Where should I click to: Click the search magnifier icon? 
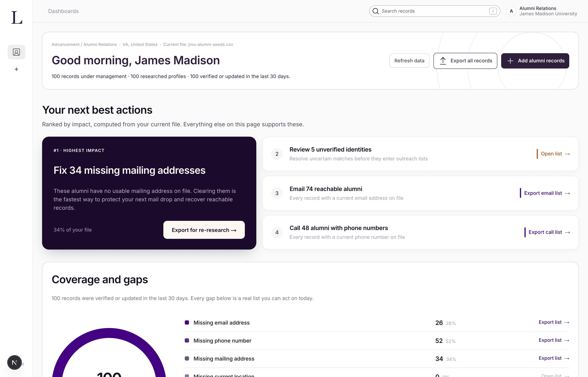click(x=376, y=11)
